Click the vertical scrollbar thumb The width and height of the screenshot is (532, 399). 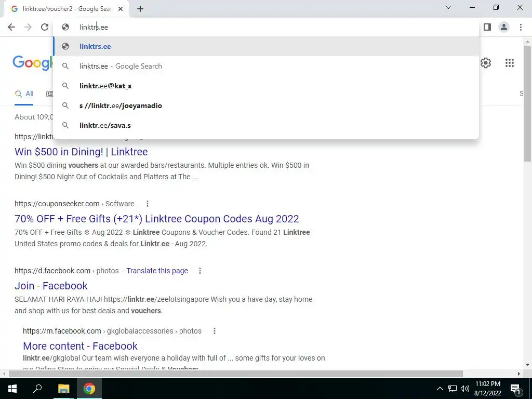527,103
